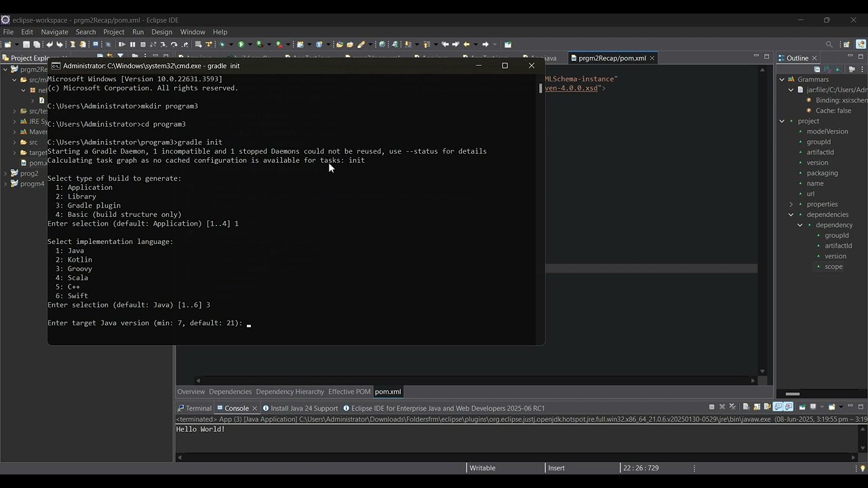868x488 pixels.
Task: Close the Console tab
Action: [x=255, y=408]
